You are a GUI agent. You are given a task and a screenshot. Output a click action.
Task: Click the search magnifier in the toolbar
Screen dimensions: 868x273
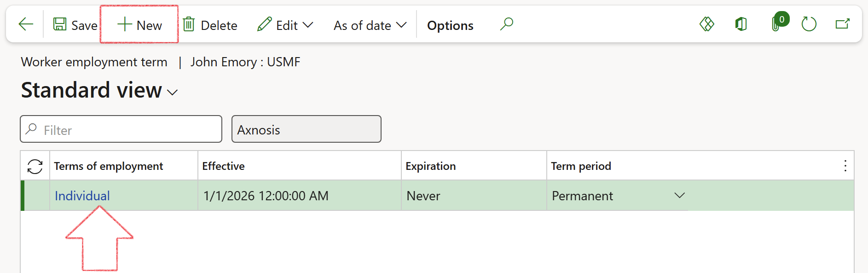coord(506,24)
